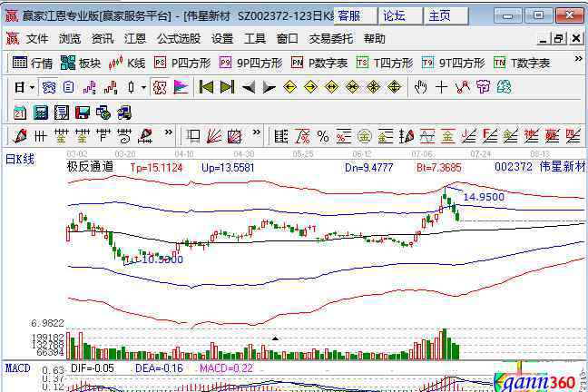The width and height of the screenshot is (588, 392).
Task: Open the 9P四方形 tool
Action: [250, 63]
